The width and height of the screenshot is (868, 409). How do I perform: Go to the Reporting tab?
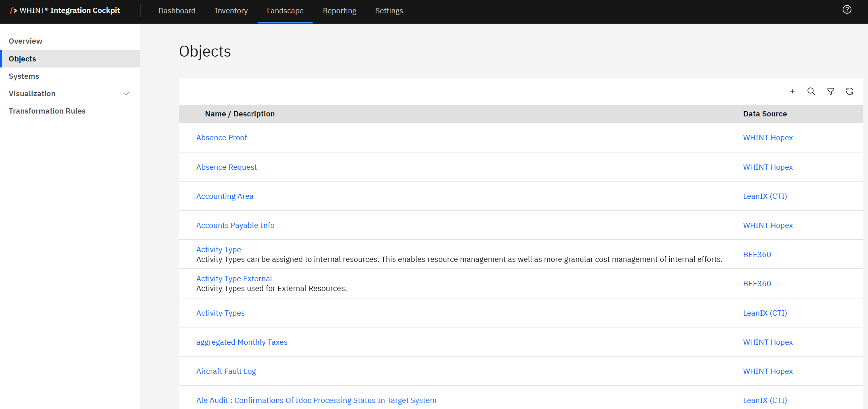[x=339, y=11]
